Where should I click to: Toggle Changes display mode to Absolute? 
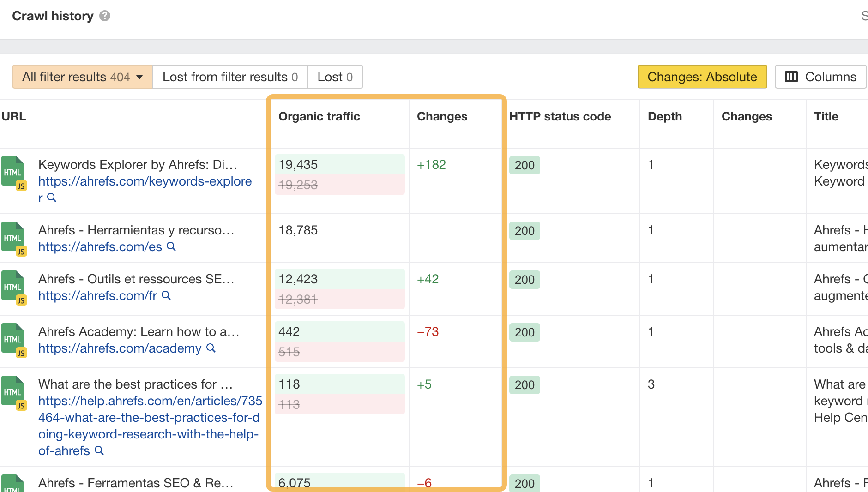(702, 77)
